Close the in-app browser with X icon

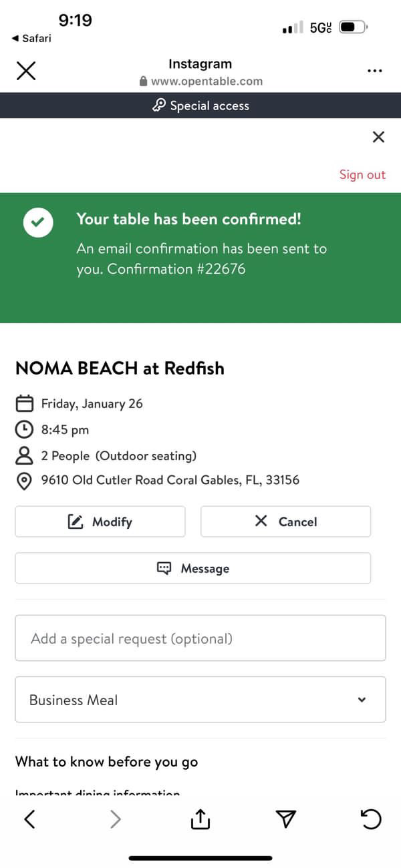click(26, 71)
